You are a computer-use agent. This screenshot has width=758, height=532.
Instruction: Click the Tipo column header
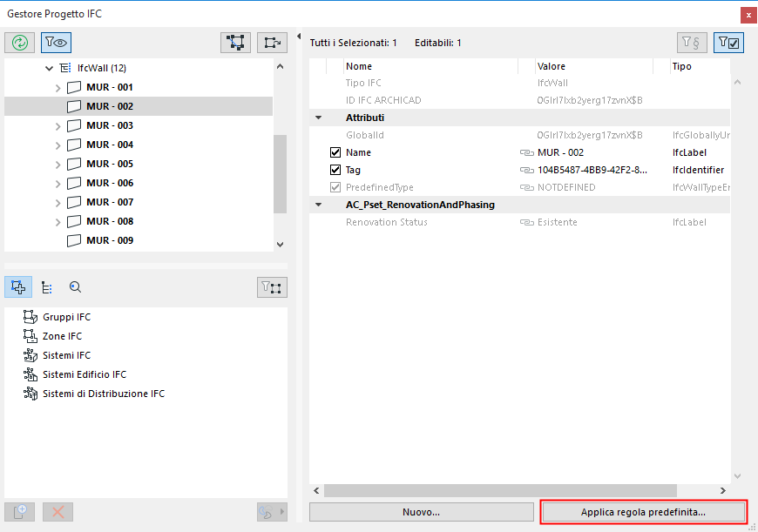pyautogui.click(x=700, y=66)
